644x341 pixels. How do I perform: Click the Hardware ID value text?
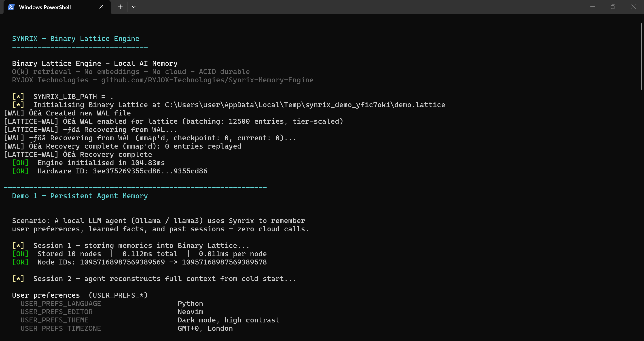[x=150, y=171]
